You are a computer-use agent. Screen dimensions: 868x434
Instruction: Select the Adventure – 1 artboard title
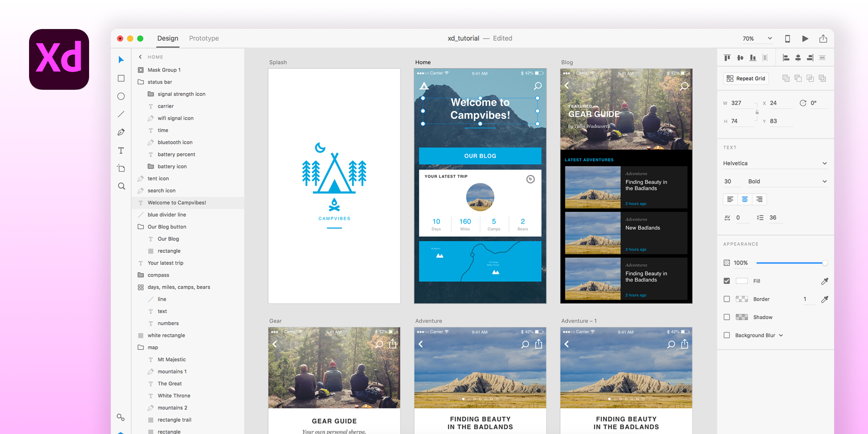click(579, 321)
